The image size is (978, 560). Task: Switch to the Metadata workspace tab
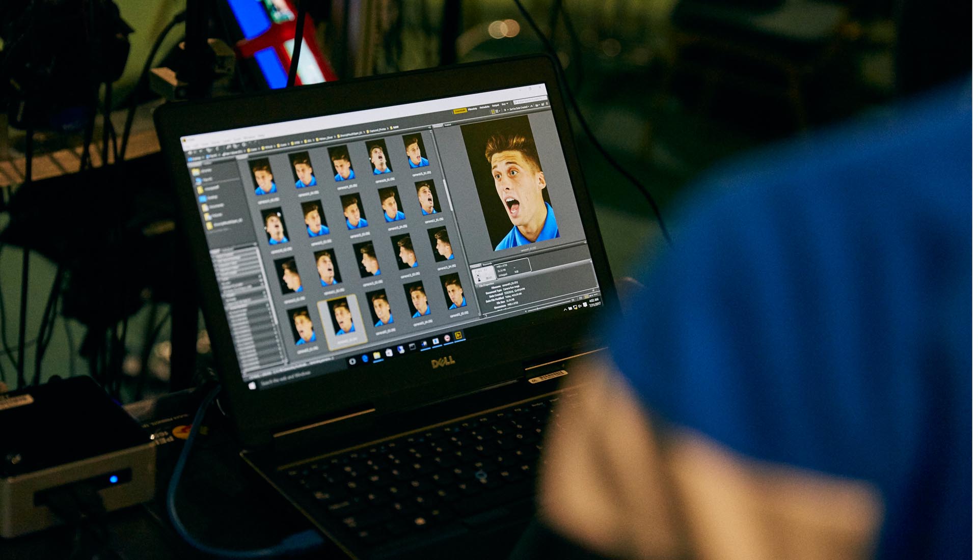click(484, 106)
